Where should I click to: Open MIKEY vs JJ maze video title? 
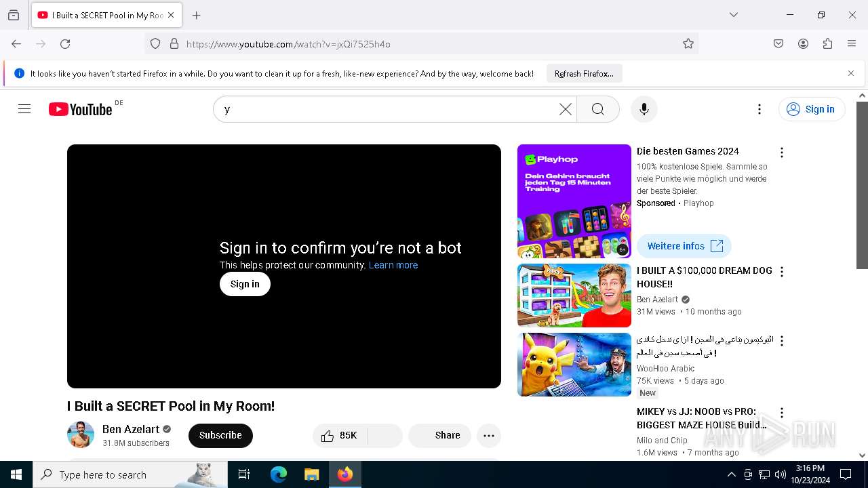point(702,418)
